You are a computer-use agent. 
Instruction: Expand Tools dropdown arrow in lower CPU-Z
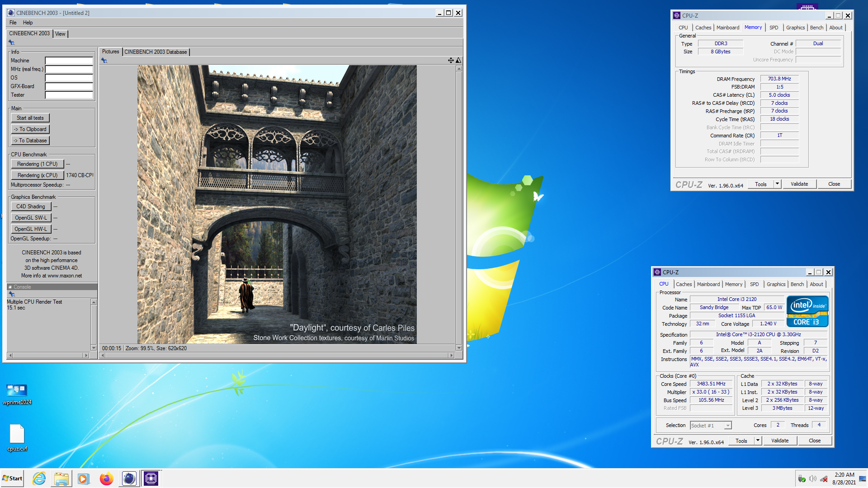pyautogui.click(x=758, y=441)
